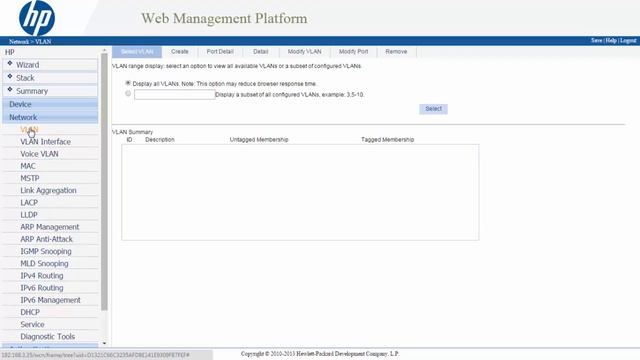The image size is (640, 360).
Task: Click the VLAN subset range input field
Action: pos(174,94)
